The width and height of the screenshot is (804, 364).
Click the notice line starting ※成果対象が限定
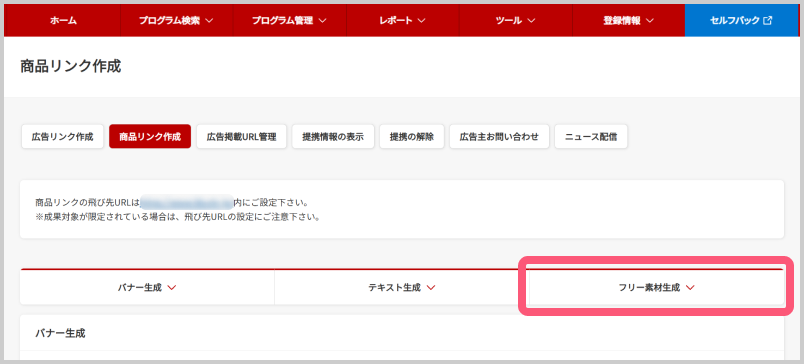pos(178,217)
